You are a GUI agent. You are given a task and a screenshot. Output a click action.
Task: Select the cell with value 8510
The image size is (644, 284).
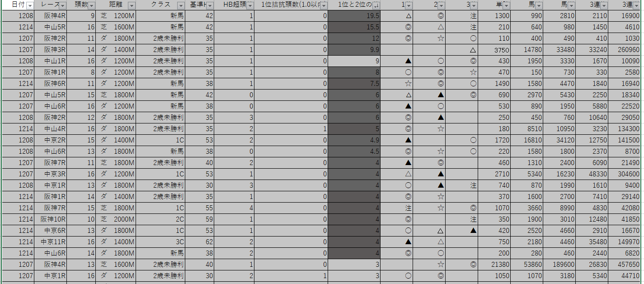527,129
